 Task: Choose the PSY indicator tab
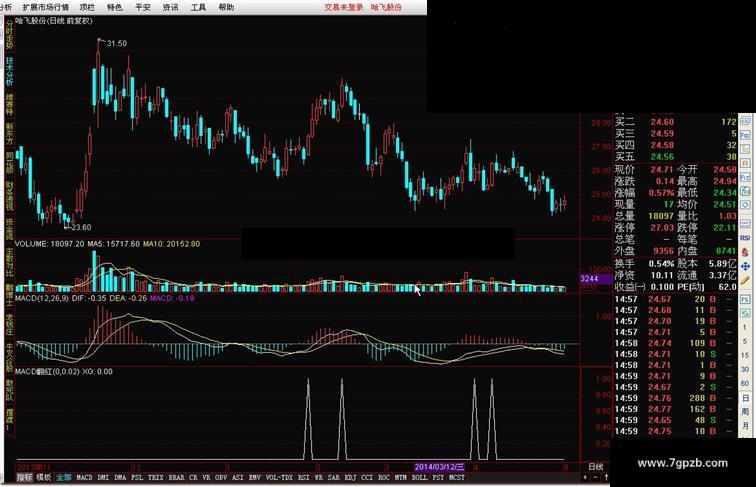click(438, 477)
